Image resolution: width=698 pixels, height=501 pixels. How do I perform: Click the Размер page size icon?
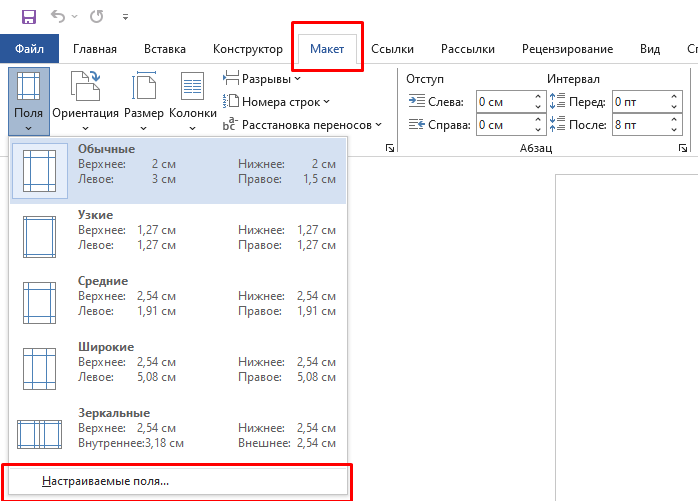144,89
